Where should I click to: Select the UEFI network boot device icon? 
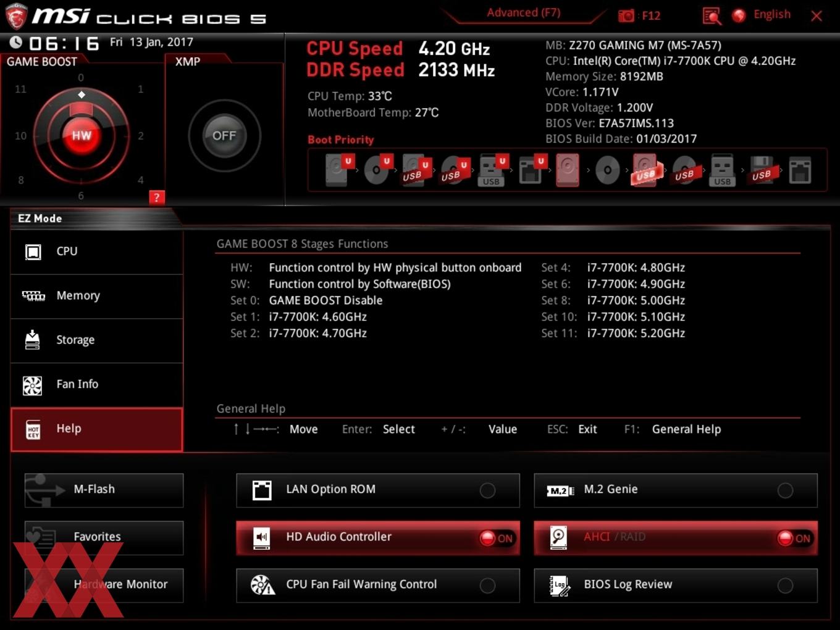click(x=532, y=170)
